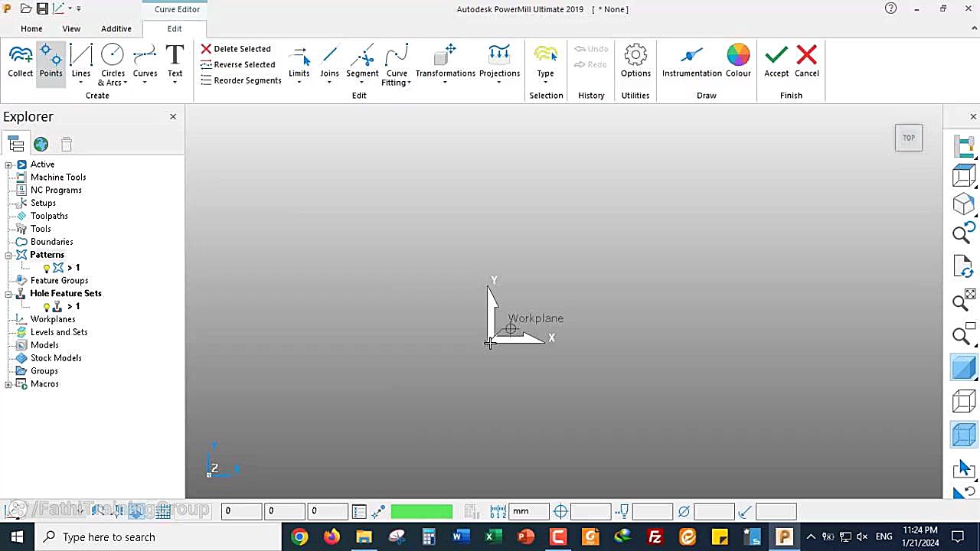Toggle light bulb of pattern 1
Image resolution: width=980 pixels, height=551 pixels.
47,268
